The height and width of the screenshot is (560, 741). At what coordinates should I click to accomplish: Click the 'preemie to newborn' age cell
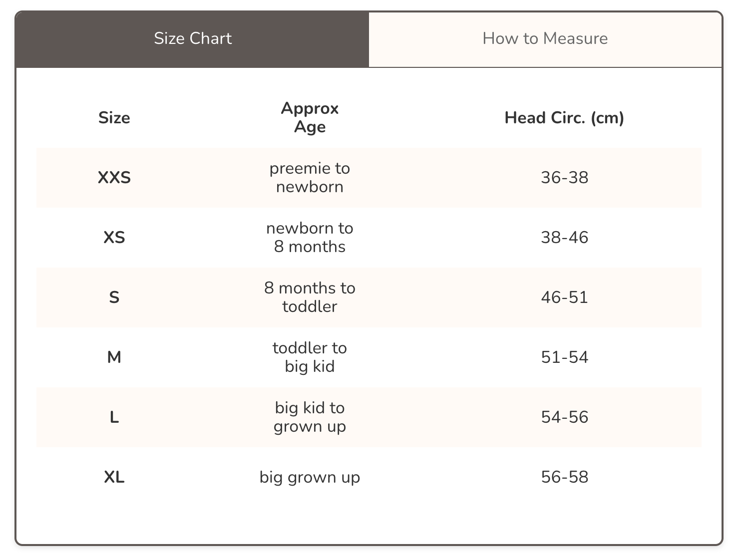310,178
